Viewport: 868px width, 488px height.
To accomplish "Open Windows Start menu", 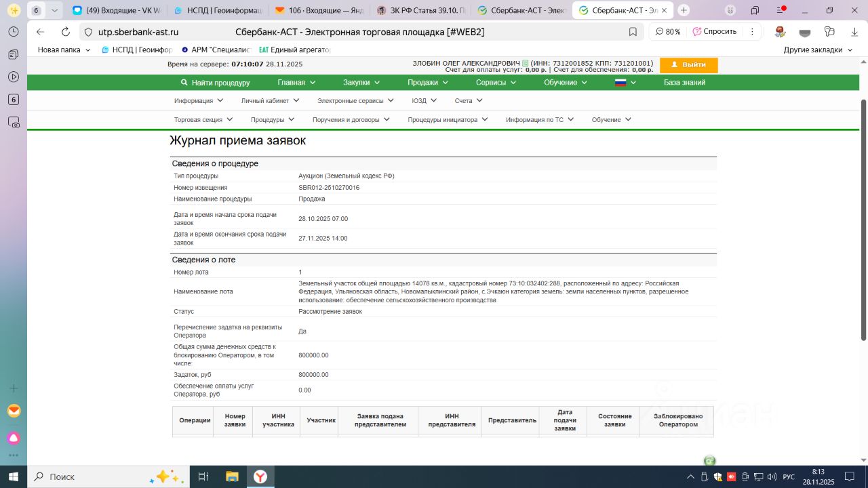I will (x=13, y=476).
